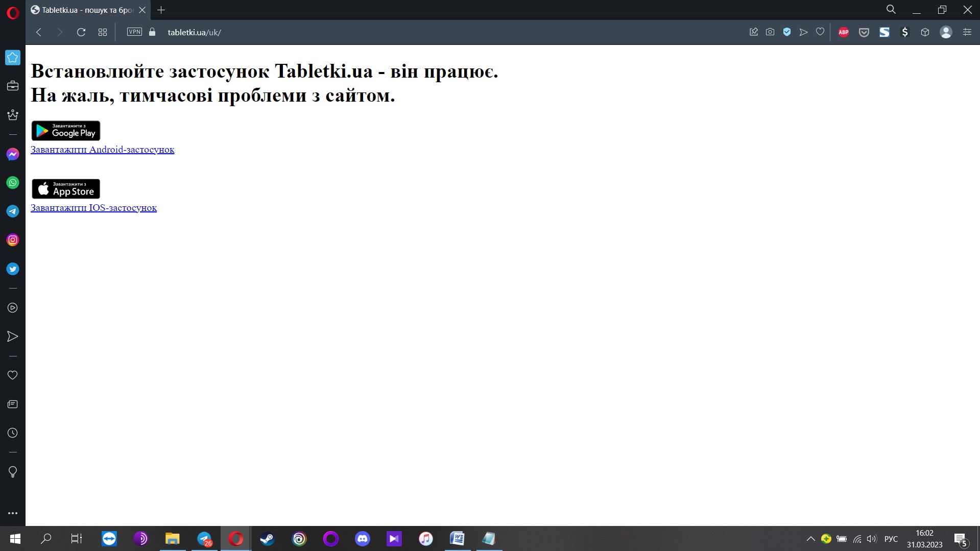The width and height of the screenshot is (980, 551).
Task: Open the Windows Start menu
Action: [15, 539]
